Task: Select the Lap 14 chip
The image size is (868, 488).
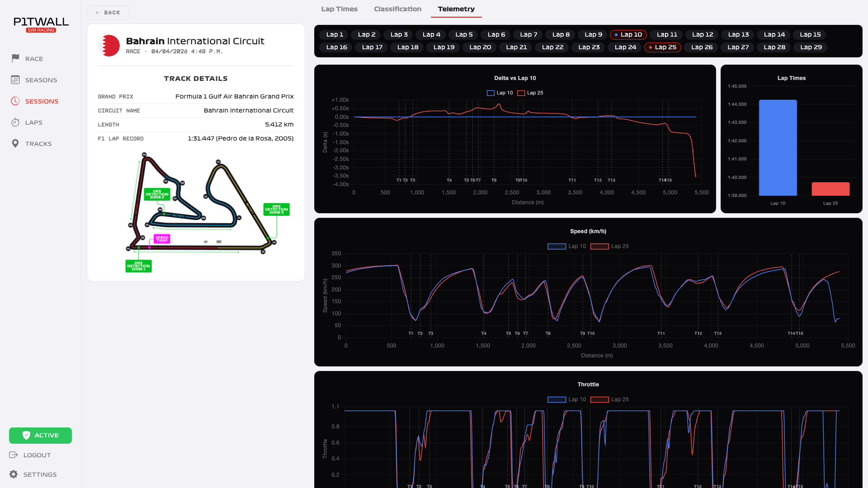Action: [x=774, y=34]
